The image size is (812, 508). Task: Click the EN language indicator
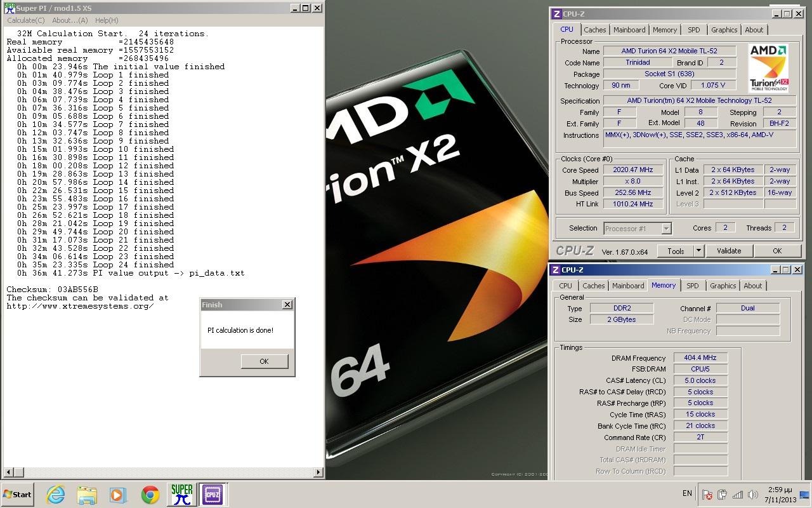pyautogui.click(x=687, y=493)
